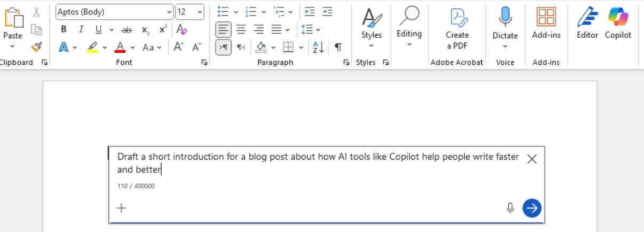Submit prompt with blue arrow button

coord(532,208)
